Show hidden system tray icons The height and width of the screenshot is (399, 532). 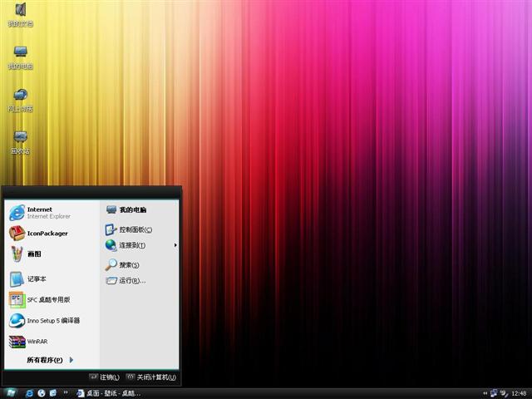(485, 392)
